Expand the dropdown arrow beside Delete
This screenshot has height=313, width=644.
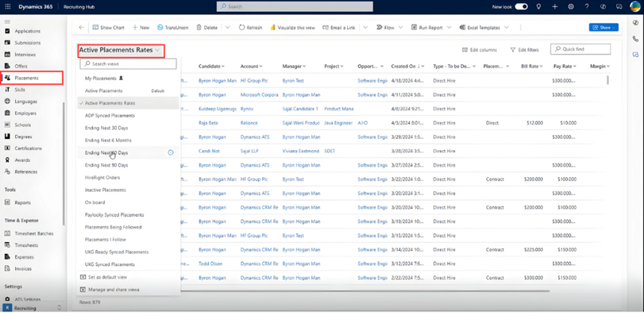click(x=227, y=28)
